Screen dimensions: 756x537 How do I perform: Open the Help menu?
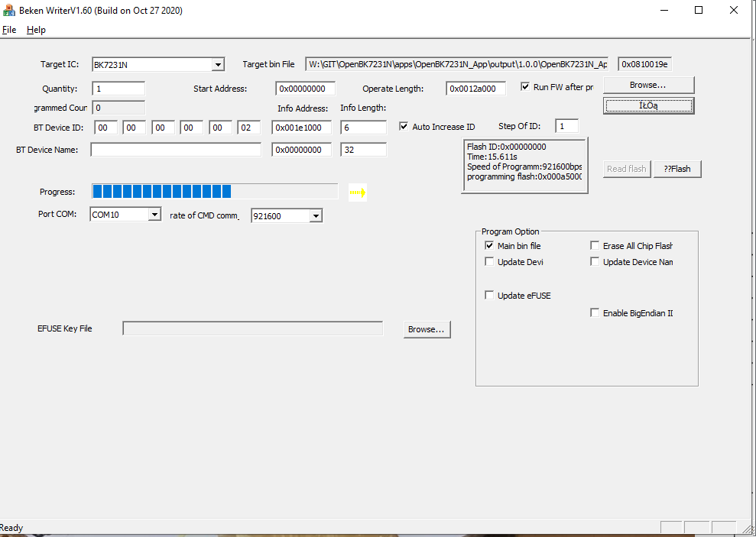[x=36, y=30]
